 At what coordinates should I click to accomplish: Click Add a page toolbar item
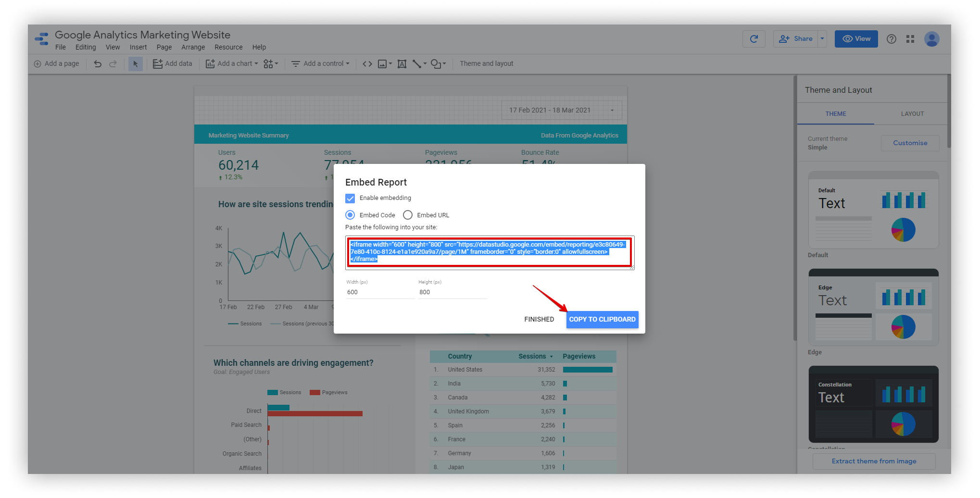point(57,63)
